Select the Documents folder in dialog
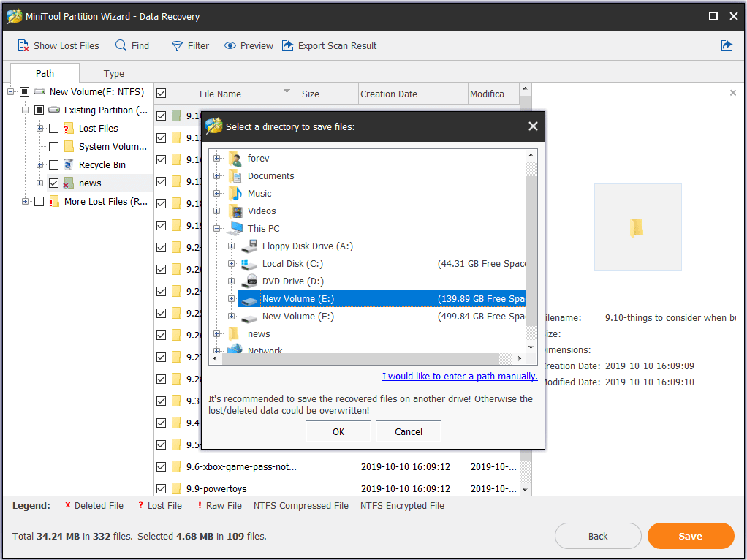 pyautogui.click(x=261, y=176)
